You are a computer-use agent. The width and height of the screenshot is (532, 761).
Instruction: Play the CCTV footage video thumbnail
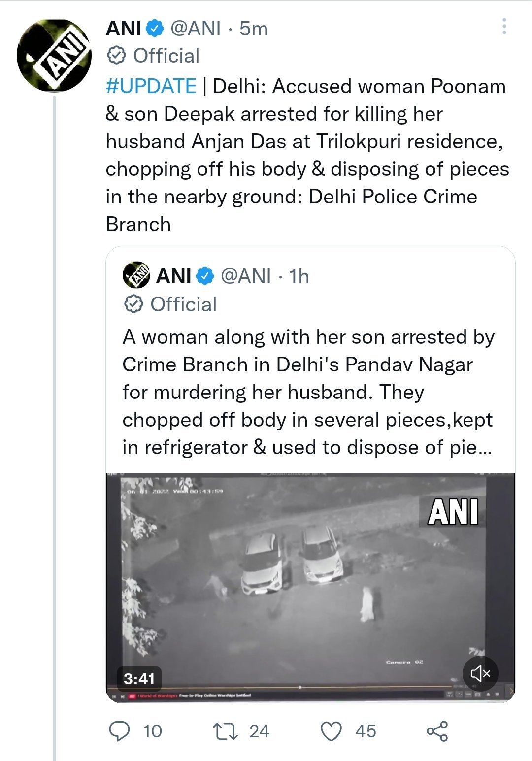[x=310, y=581]
